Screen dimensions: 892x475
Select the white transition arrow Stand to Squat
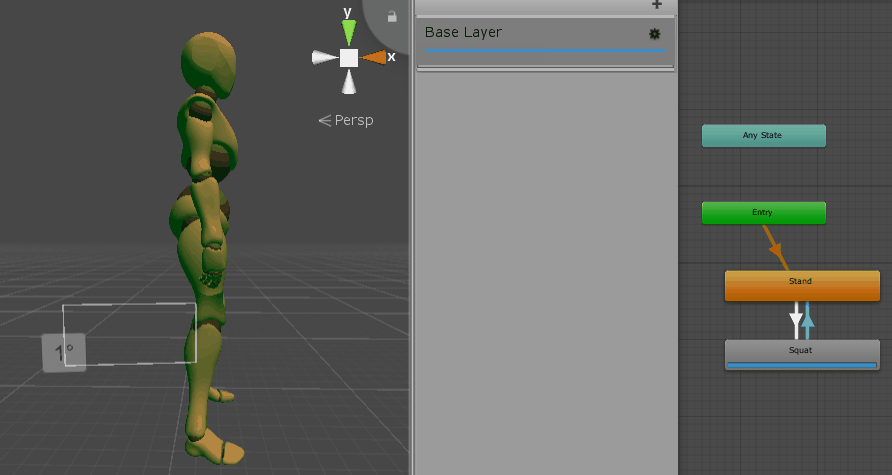tap(796, 320)
